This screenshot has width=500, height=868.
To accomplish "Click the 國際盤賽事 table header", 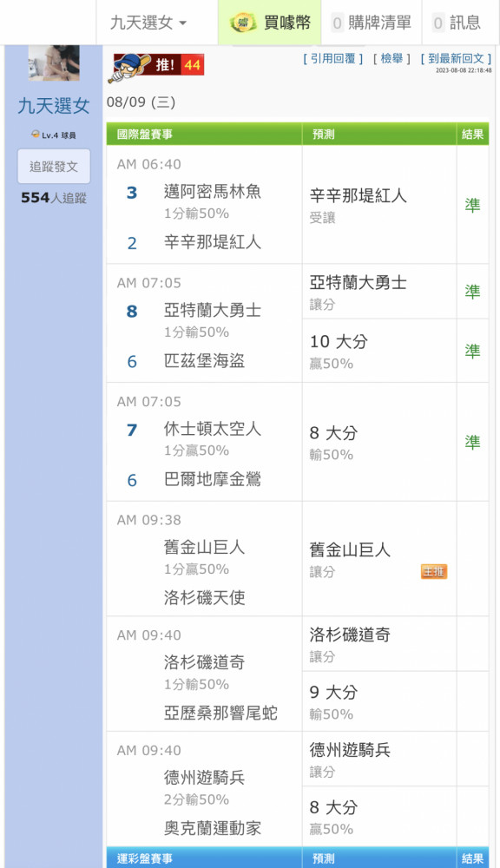I will [x=144, y=134].
